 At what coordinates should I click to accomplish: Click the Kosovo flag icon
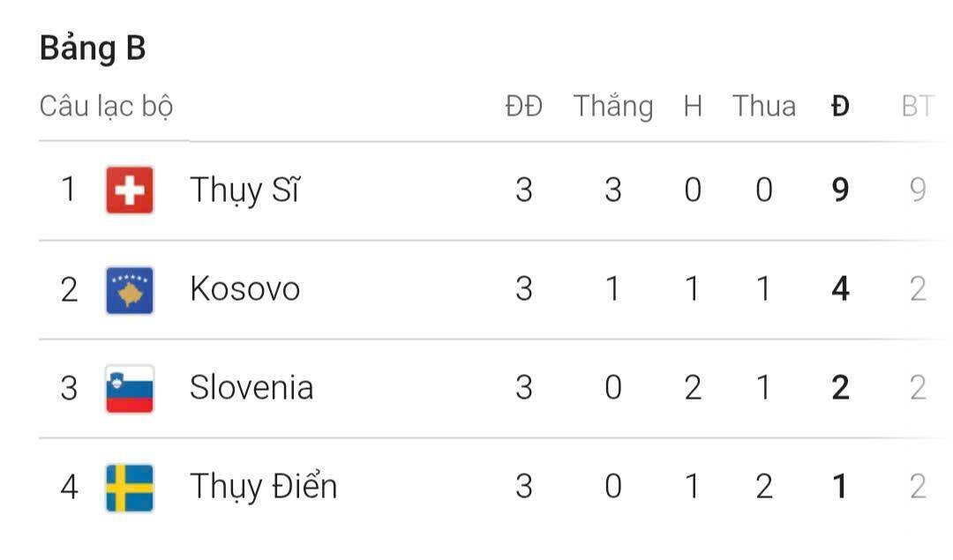point(130,289)
